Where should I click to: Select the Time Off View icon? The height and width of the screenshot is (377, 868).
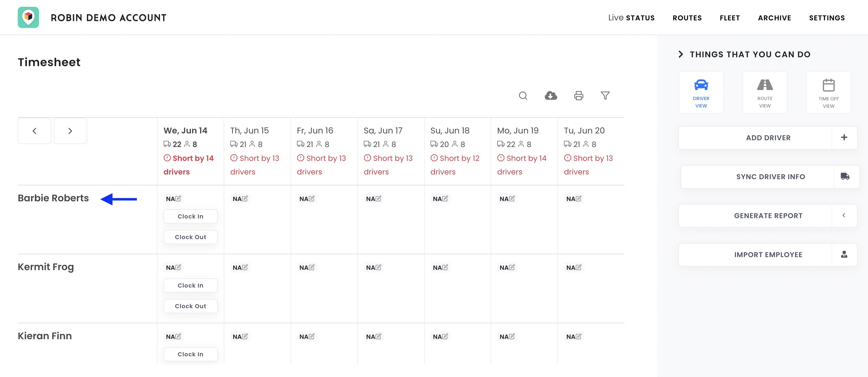point(829,92)
